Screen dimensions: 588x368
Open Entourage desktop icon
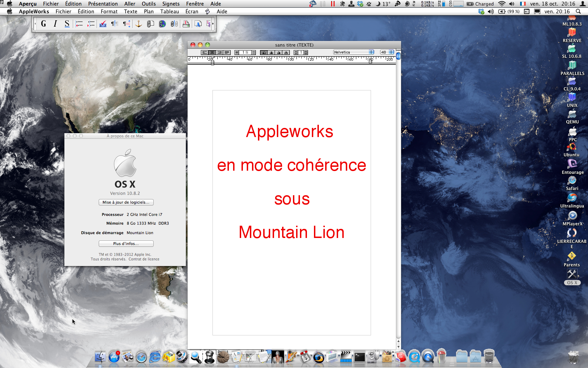click(573, 167)
